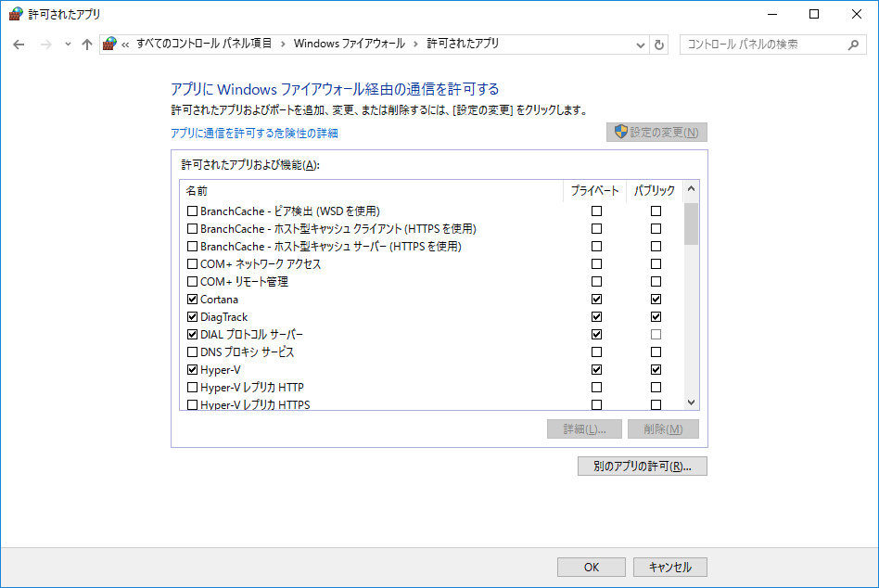
Task: Click the キャンセル button
Action: point(669,568)
